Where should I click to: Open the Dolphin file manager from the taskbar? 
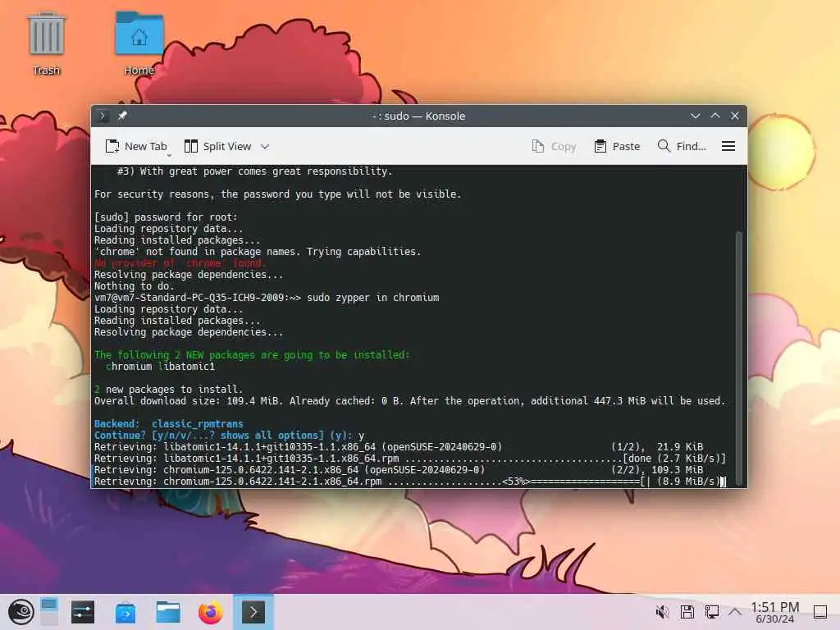click(x=167, y=612)
